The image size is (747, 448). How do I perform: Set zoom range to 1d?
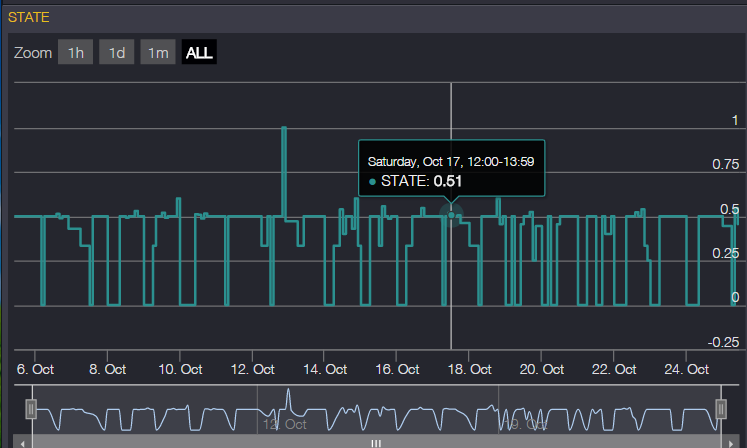pyautogui.click(x=116, y=53)
